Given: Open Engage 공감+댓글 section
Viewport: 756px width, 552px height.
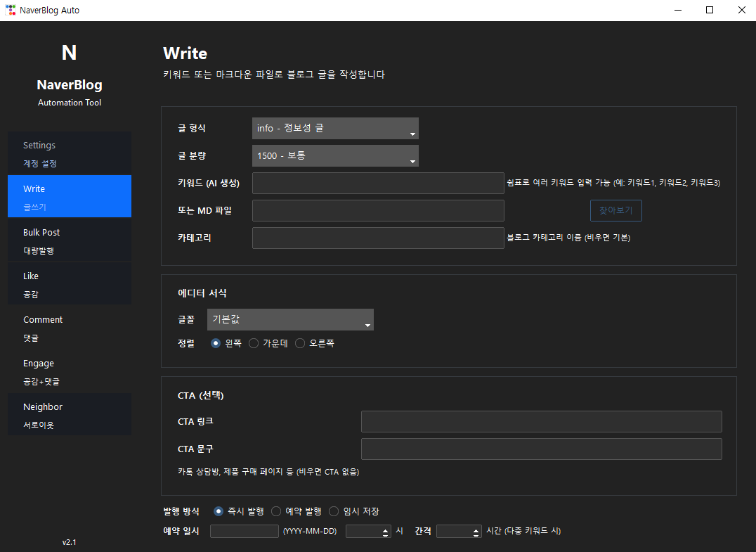Looking at the screenshot, I should (70, 371).
